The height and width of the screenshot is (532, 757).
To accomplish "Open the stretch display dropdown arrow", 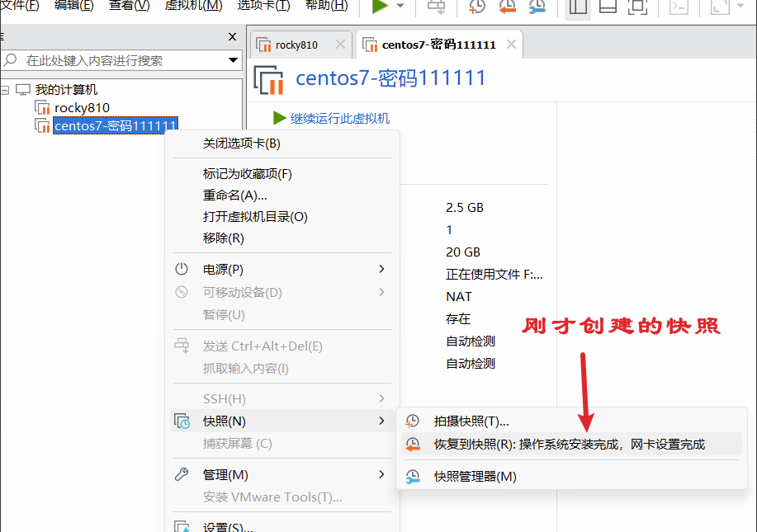I will tap(740, 6).
